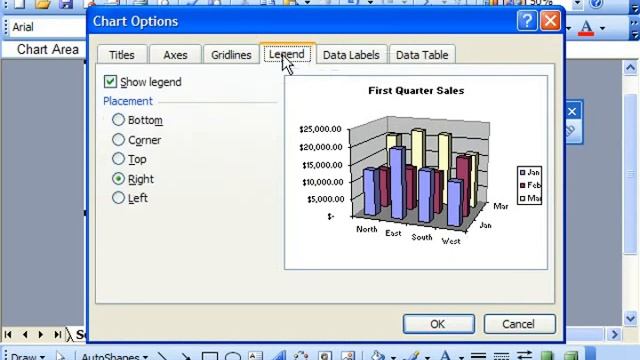Close the small floating toolbar behind dialog

point(572,111)
